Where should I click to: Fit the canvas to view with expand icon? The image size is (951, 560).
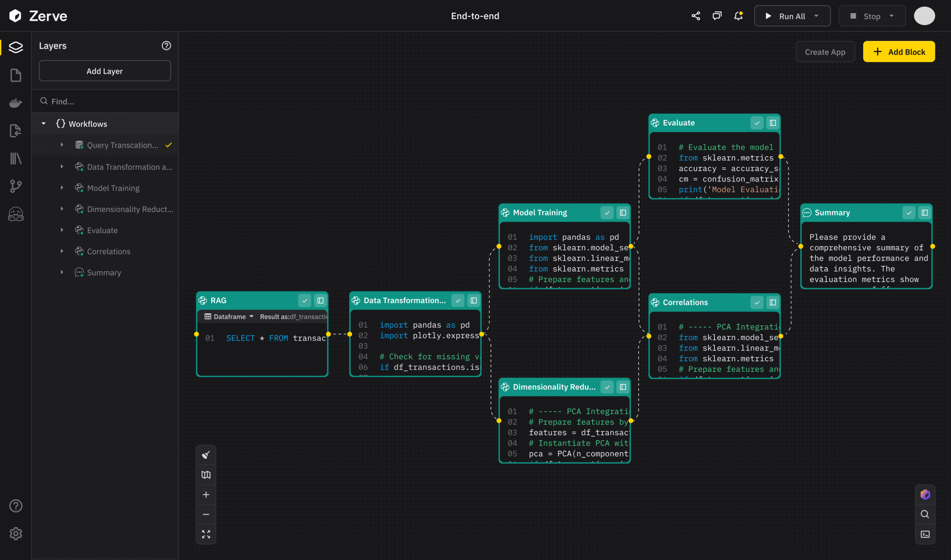coord(206,534)
